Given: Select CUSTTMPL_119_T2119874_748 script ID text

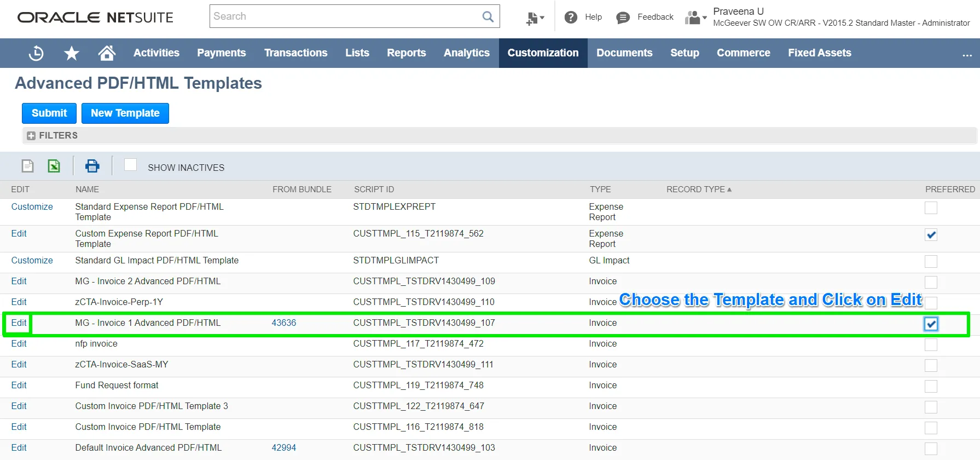Looking at the screenshot, I should (x=419, y=386).
